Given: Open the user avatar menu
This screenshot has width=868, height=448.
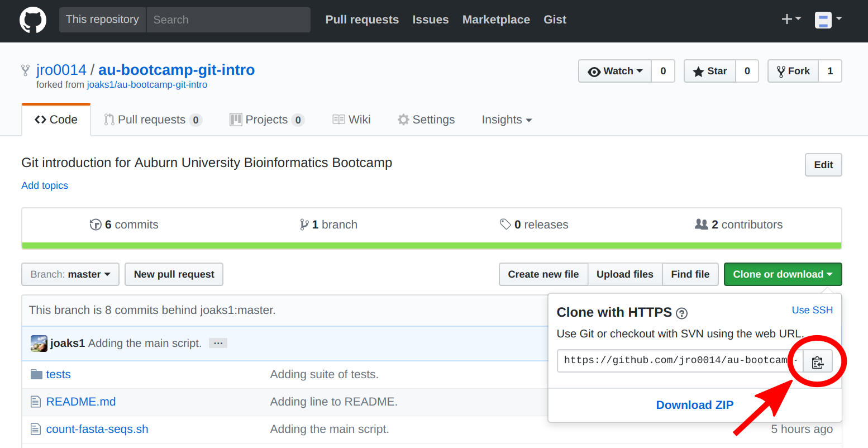Looking at the screenshot, I should coord(828,20).
